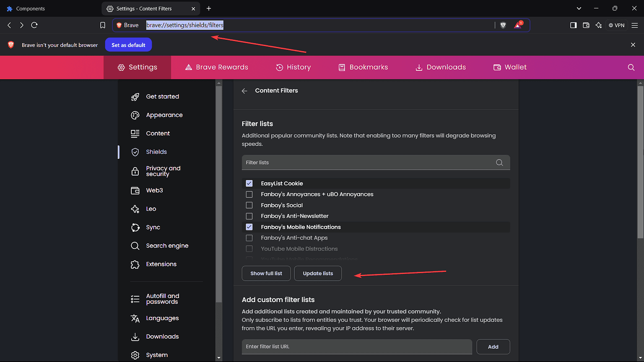The image size is (644, 362).
Task: Click the bookmark this page icon
Action: click(x=102, y=25)
